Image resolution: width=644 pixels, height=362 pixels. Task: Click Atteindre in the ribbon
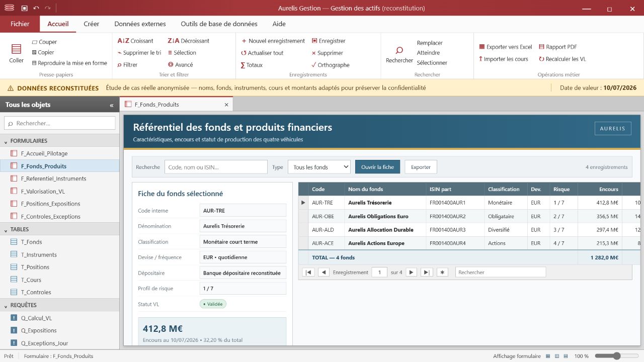(x=428, y=53)
